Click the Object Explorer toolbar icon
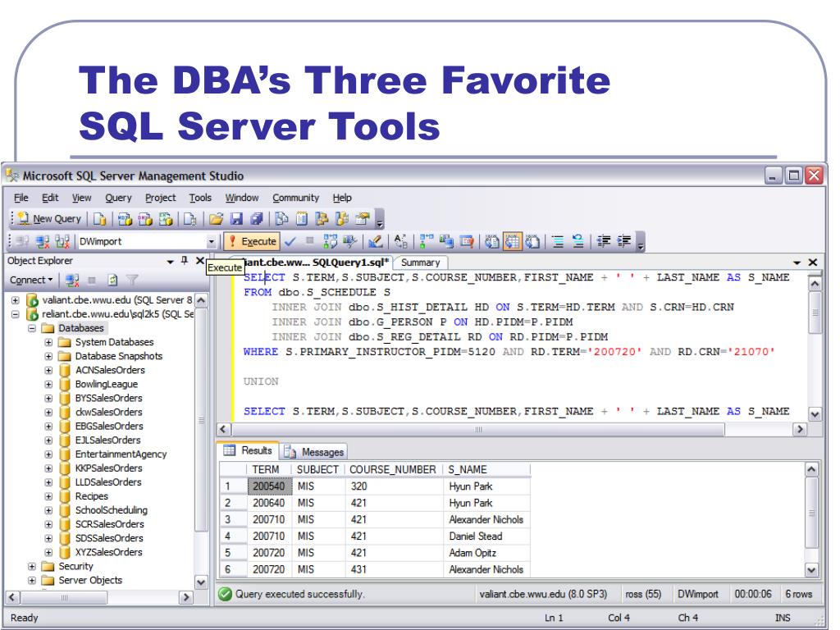 [322, 218]
